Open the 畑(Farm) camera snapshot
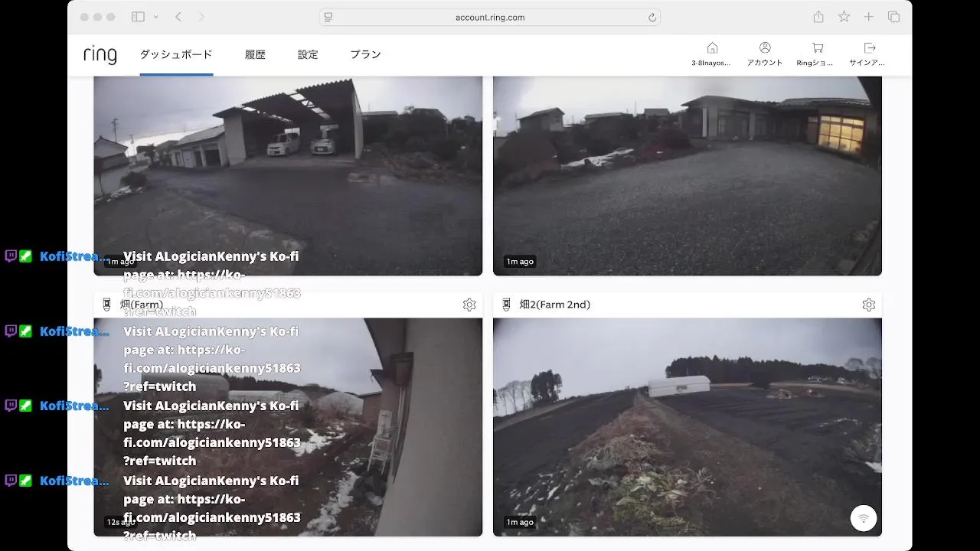 pos(288,427)
